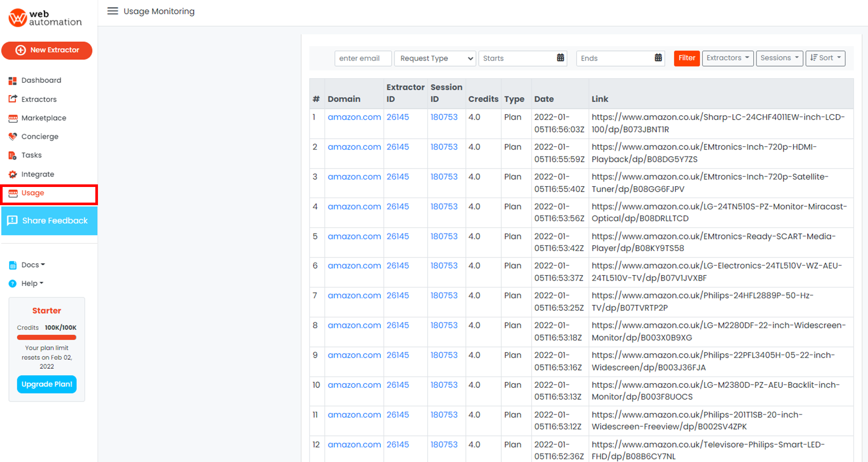868x462 pixels.
Task: Click the plus icon in New Extractor
Action: (20, 50)
